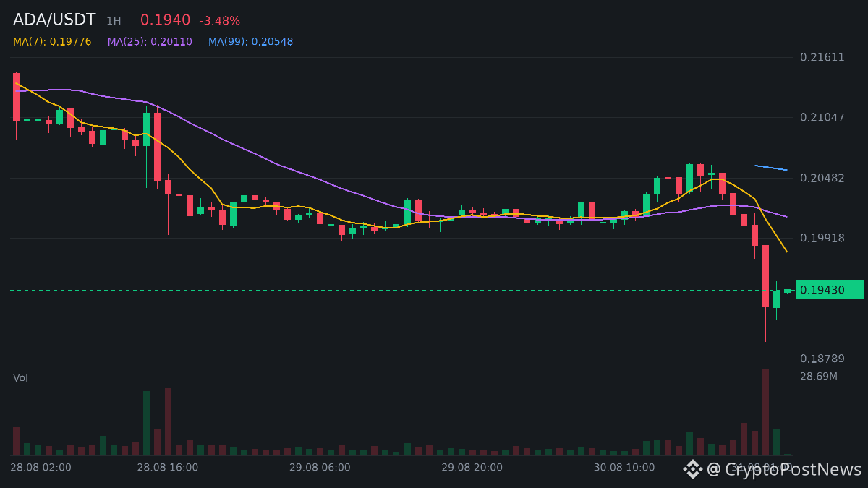
Task: Click the 28.08 16:00 time axis label
Action: [x=168, y=468]
